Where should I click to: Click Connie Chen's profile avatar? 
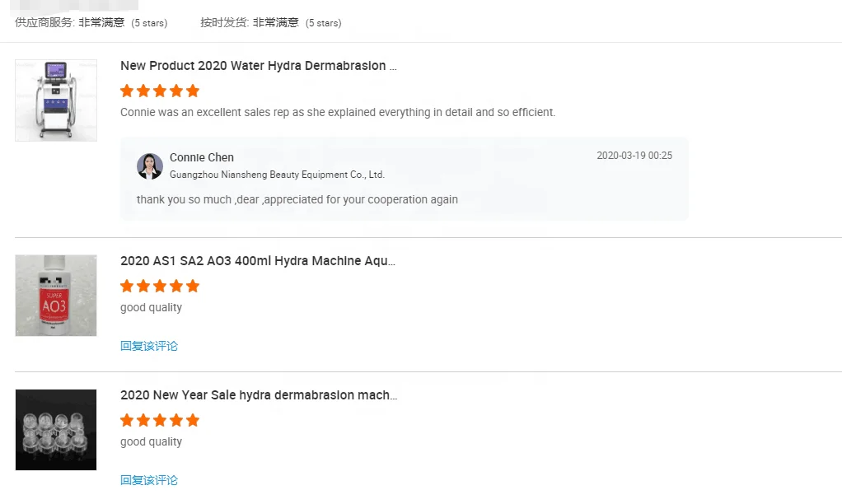coord(150,166)
